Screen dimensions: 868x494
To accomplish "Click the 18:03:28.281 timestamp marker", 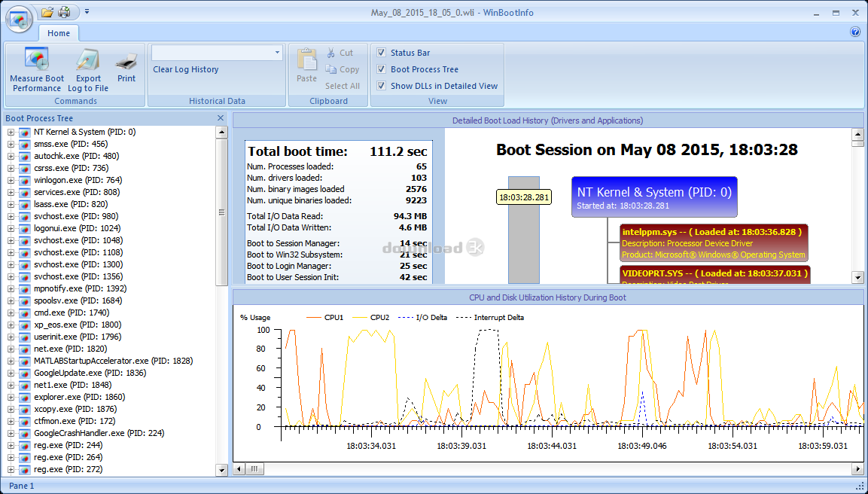I will (524, 197).
